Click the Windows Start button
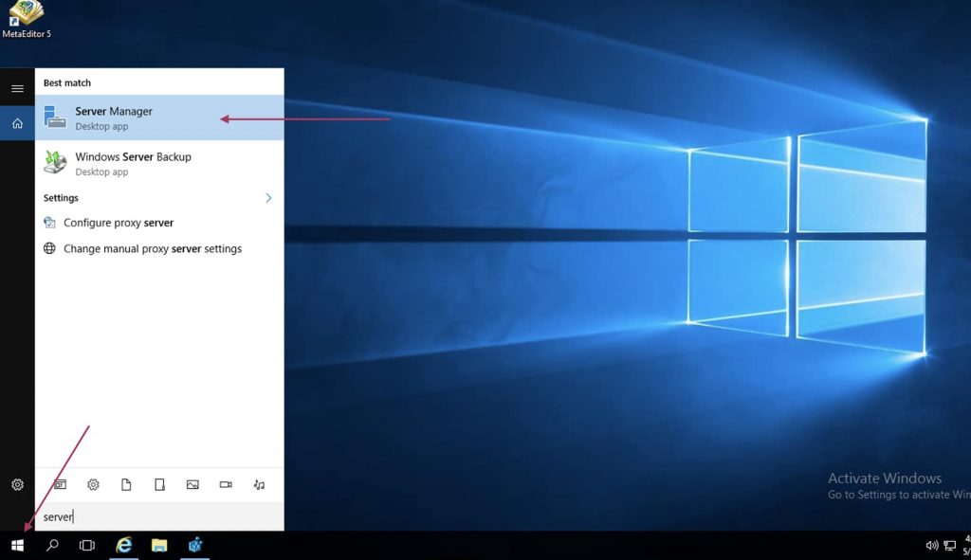Screen dimensions: 971x560 [x=17, y=545]
